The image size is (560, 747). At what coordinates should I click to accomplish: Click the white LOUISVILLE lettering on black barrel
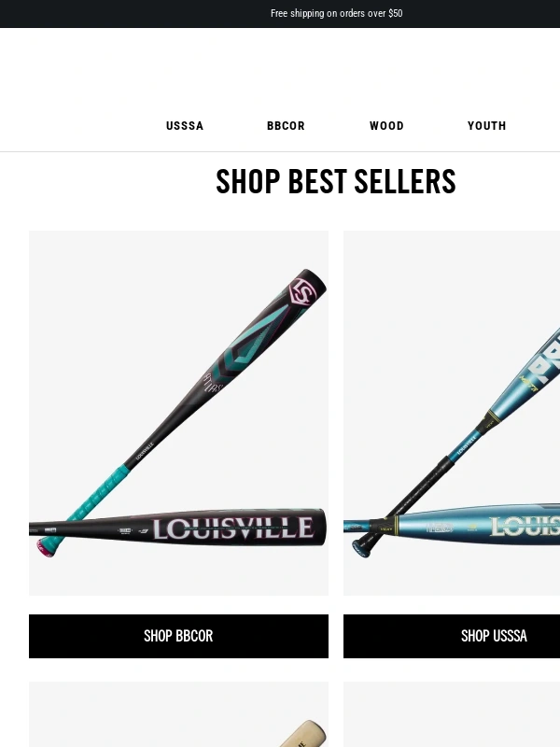pyautogui.click(x=232, y=529)
